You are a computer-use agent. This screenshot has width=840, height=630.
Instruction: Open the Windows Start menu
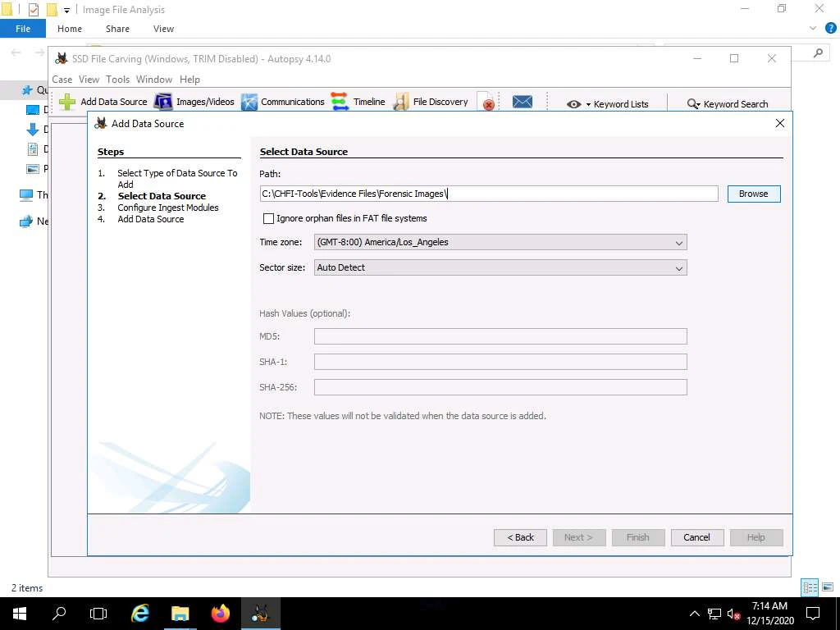(x=20, y=614)
